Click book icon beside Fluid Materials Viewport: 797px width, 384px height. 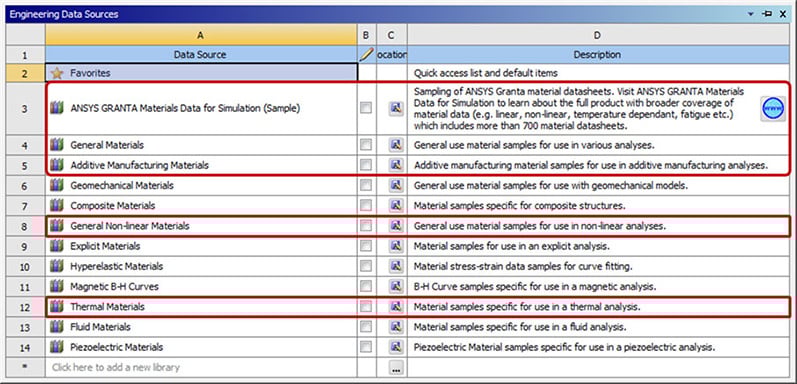pos(57,327)
